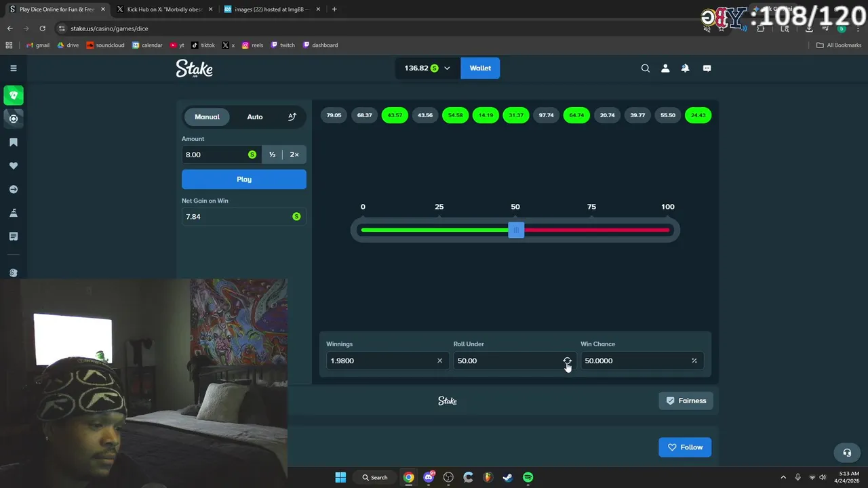Switch to the images (22) Img88 tab
Image resolution: width=868 pixels, height=488 pixels.
tap(272, 9)
